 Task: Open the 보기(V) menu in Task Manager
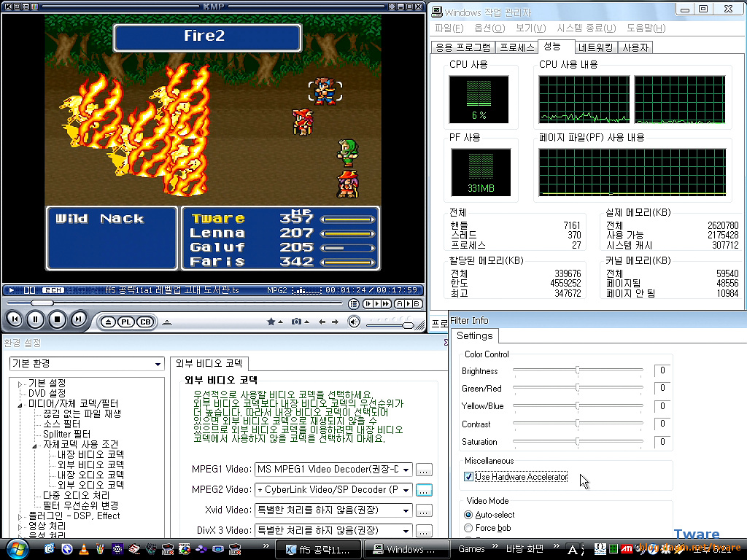coord(531,28)
